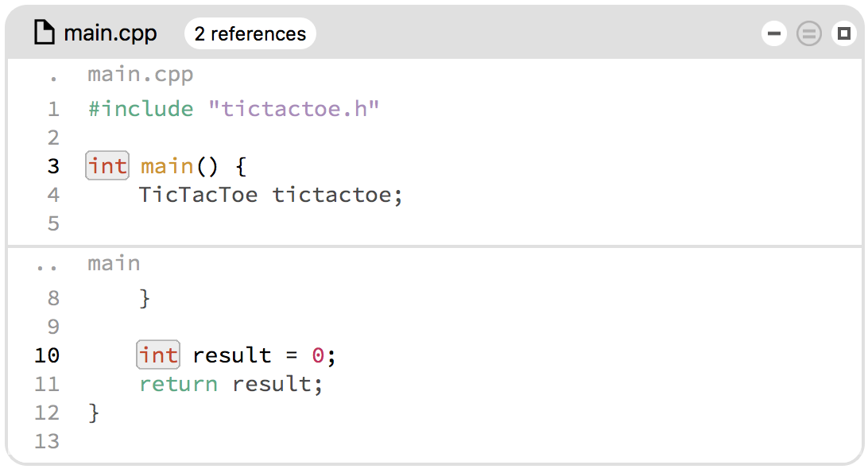Maximize the panel with the square button
The height and width of the screenshot is (469, 868).
pyautogui.click(x=843, y=33)
